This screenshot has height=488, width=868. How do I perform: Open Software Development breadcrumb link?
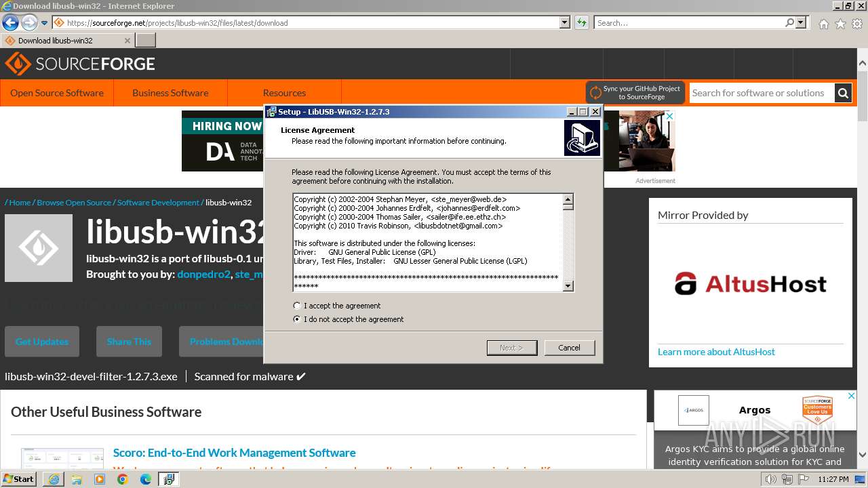tap(158, 203)
